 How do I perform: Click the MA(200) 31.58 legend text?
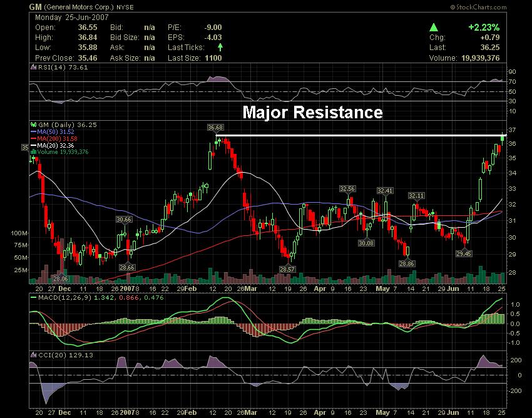point(58,139)
